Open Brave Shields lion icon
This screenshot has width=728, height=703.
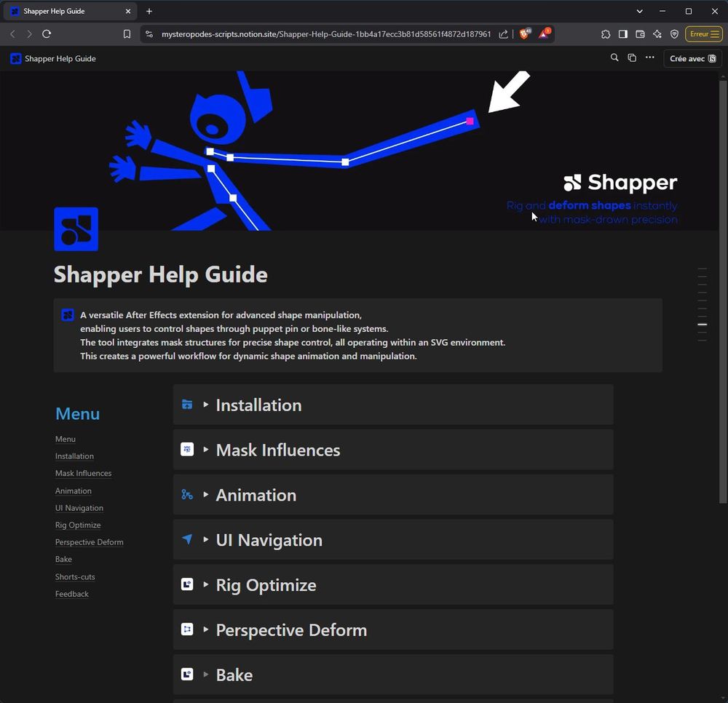pyautogui.click(x=525, y=33)
